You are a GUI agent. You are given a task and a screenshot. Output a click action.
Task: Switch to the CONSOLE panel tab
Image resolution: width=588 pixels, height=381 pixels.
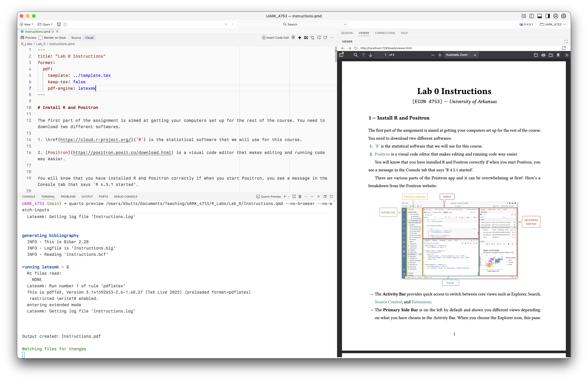pos(29,197)
